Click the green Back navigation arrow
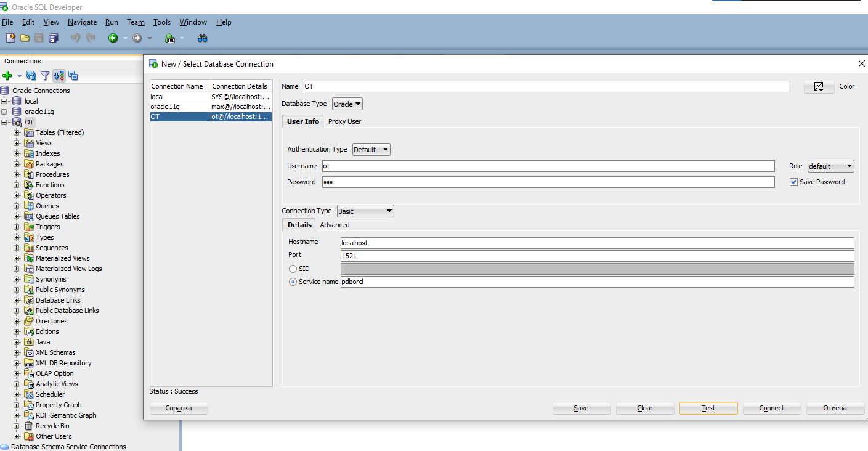The image size is (868, 451). coord(113,38)
